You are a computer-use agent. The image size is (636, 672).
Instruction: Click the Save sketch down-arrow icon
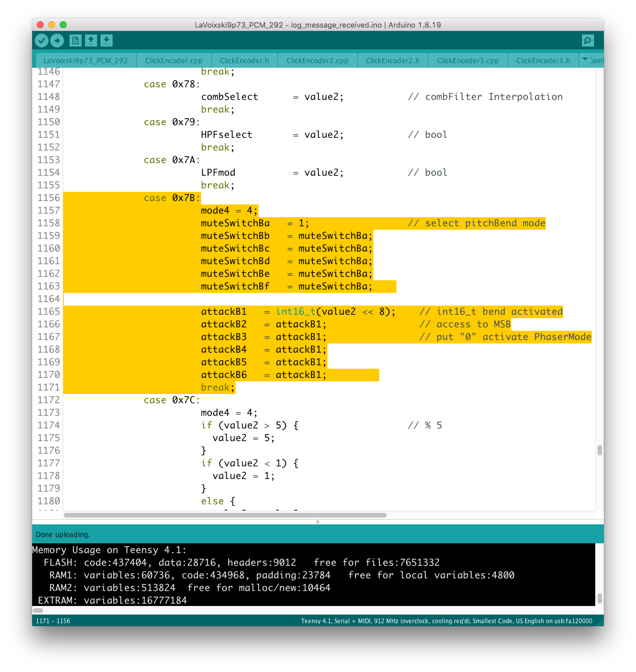[106, 40]
